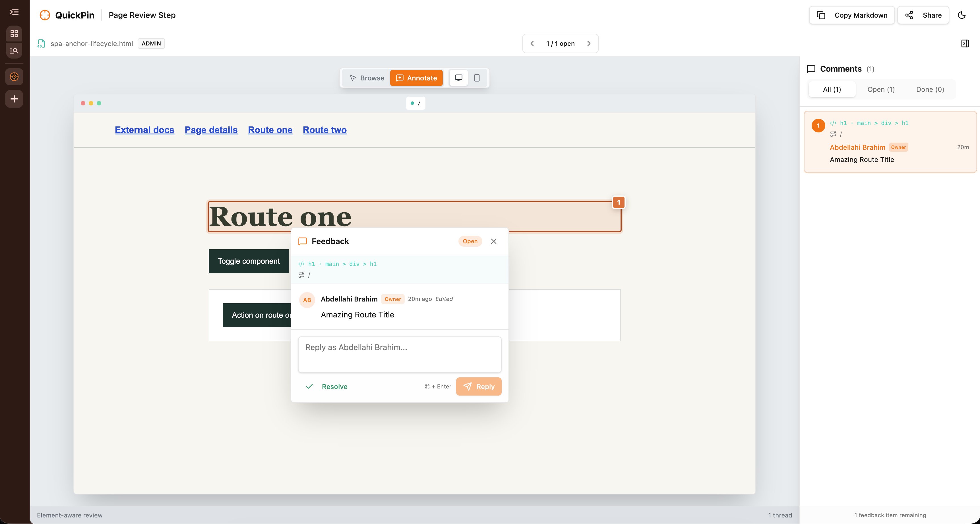Navigate to the Route one link
The image size is (980, 524).
coord(270,130)
